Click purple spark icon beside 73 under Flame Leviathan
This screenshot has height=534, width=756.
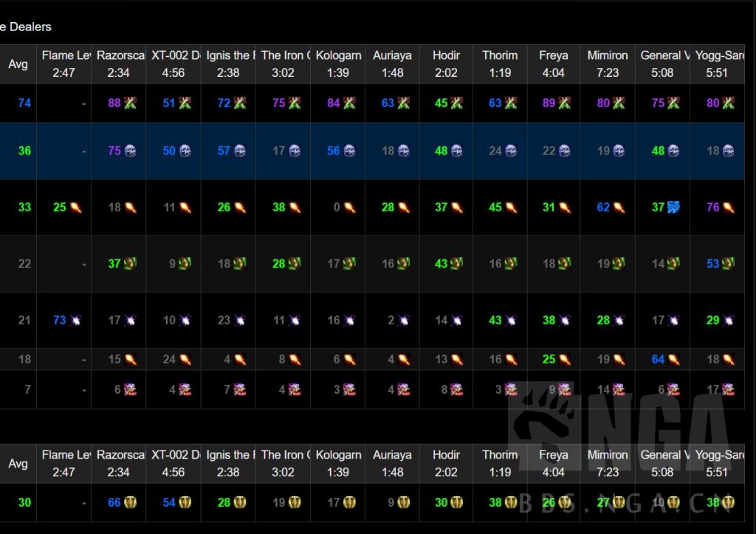75,321
